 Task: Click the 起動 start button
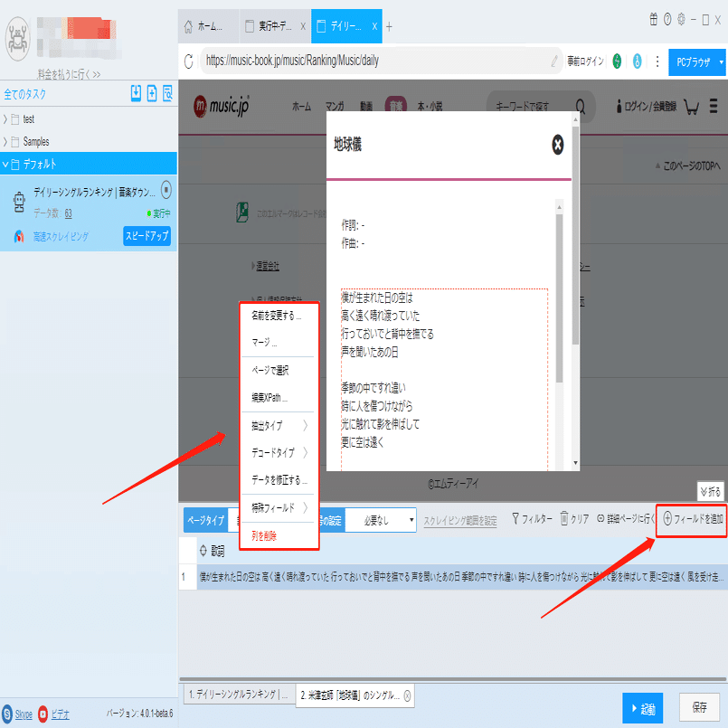[x=643, y=708]
